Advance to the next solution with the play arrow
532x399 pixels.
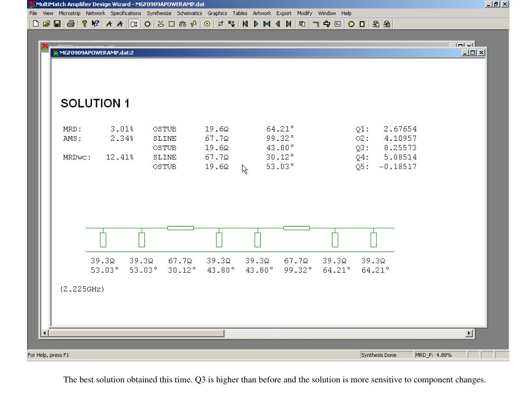[x=256, y=24]
